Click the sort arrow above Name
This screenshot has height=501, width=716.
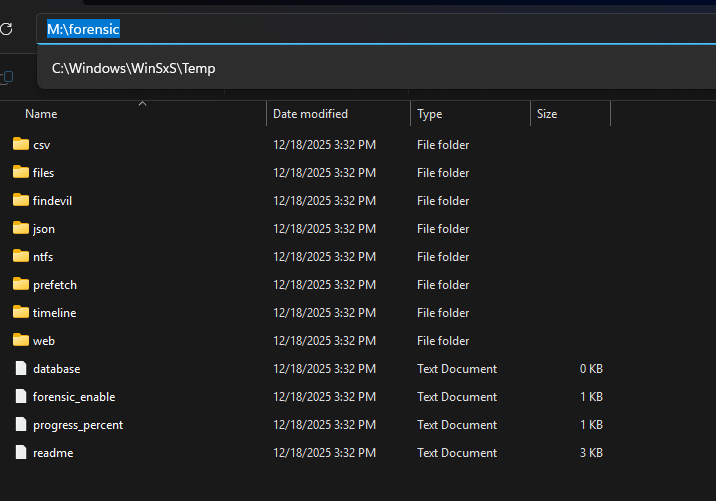point(142,103)
